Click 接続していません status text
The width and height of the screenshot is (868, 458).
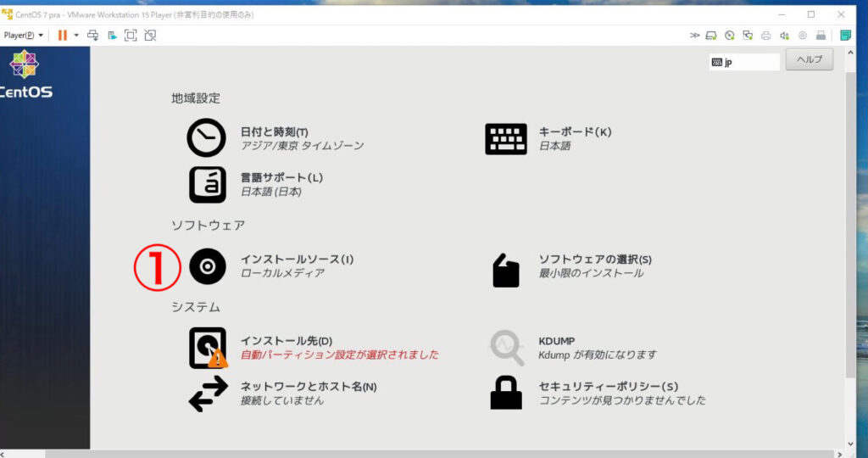281,400
